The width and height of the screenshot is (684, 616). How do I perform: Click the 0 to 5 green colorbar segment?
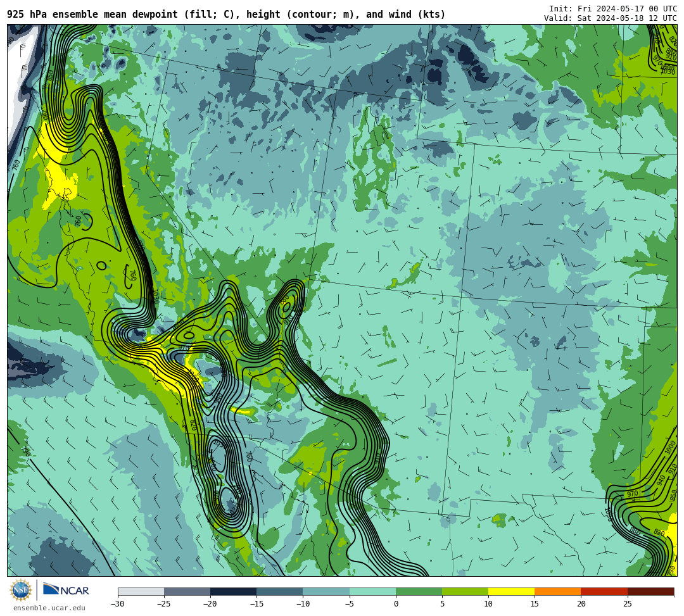point(419,591)
